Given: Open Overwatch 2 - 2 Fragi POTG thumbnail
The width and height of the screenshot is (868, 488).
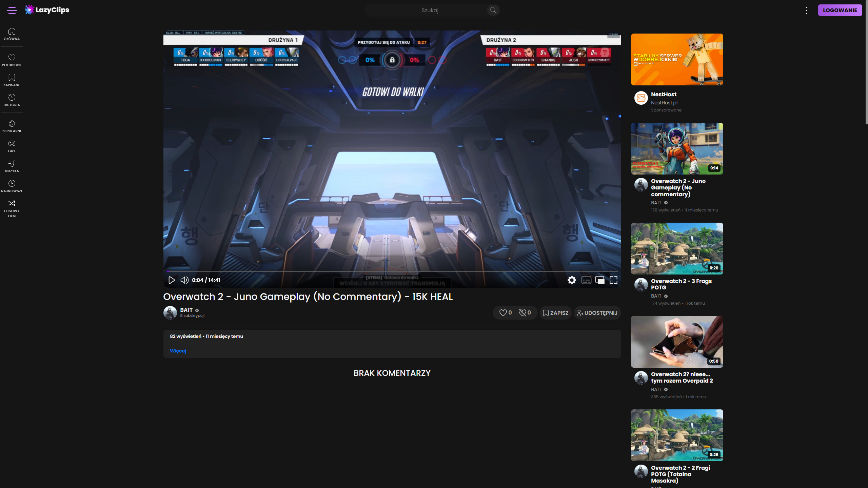Looking at the screenshot, I should (x=677, y=435).
